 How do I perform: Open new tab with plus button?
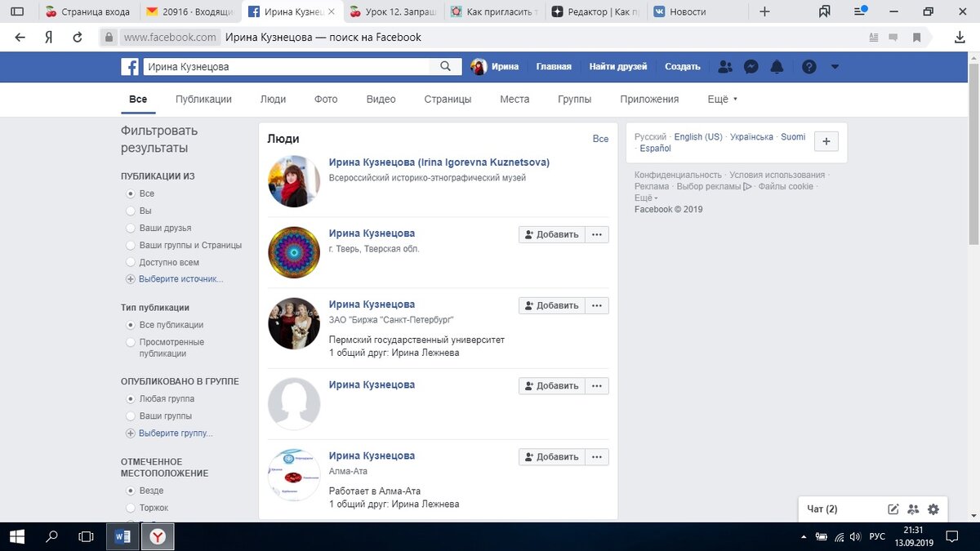[x=764, y=11]
